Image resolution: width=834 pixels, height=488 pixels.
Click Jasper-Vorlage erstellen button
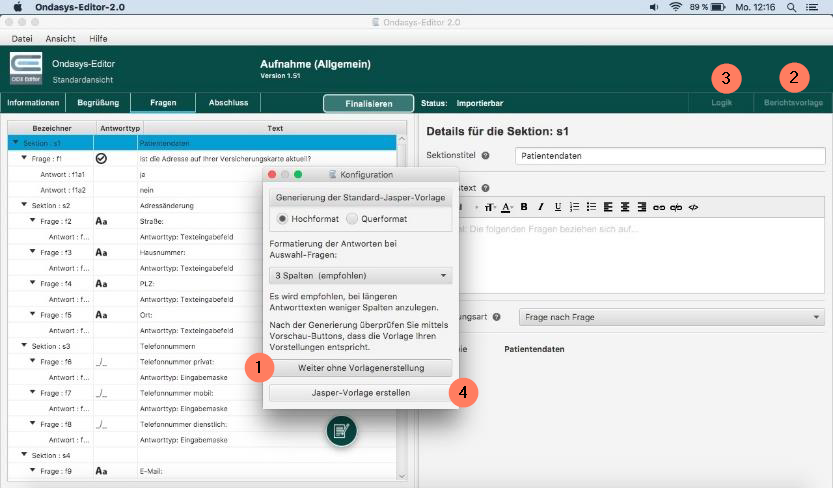(361, 393)
